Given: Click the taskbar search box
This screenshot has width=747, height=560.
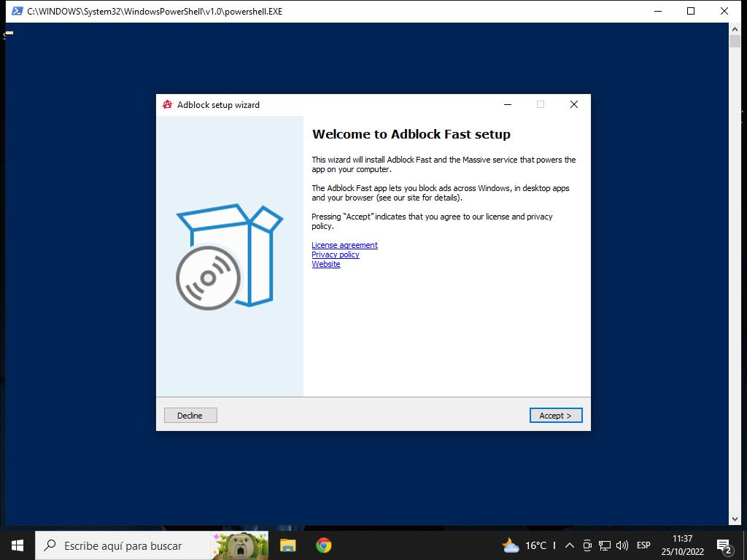Looking at the screenshot, I should click(124, 545).
